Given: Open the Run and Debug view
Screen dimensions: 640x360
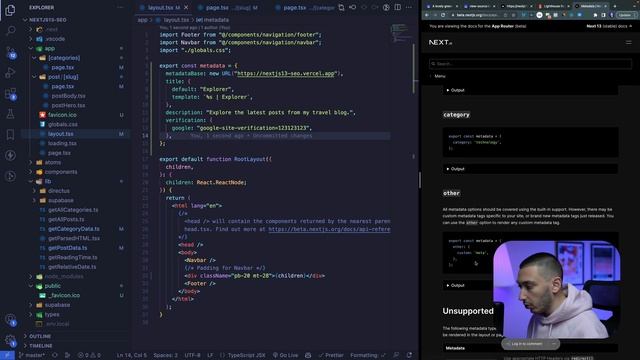Looking at the screenshot, I should (10, 73).
